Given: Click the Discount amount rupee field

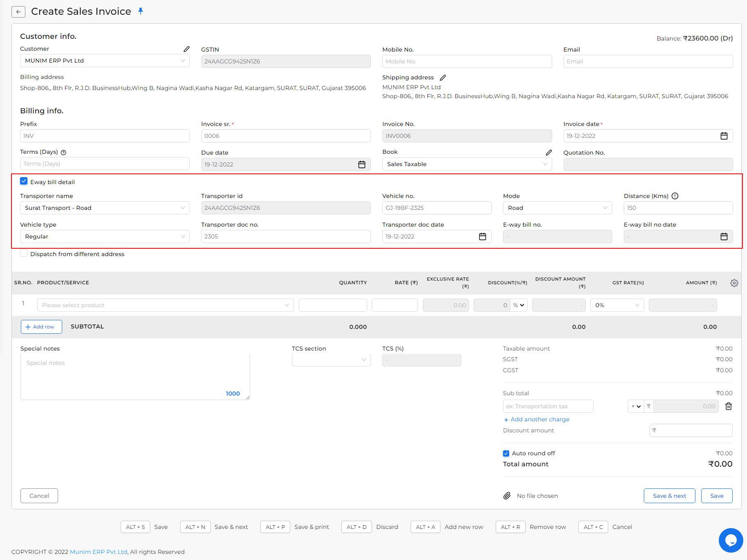Looking at the screenshot, I should pos(691,430).
